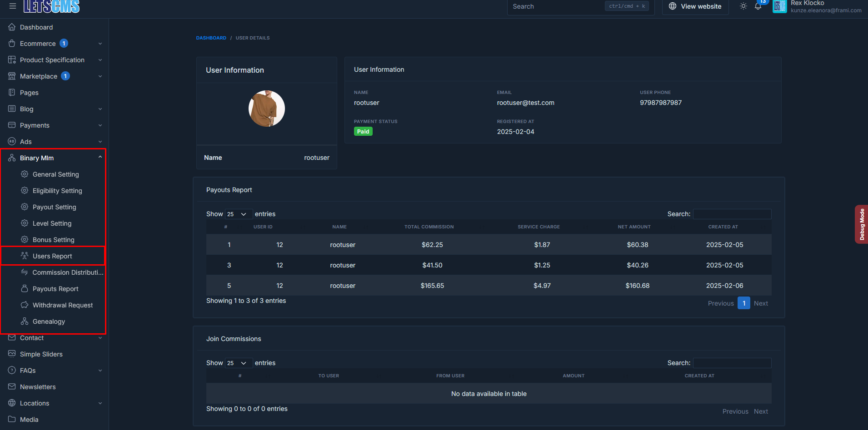Screen dimensions: 868x430
Task: Open Genealogy in Binary Mlm
Action: (49, 321)
